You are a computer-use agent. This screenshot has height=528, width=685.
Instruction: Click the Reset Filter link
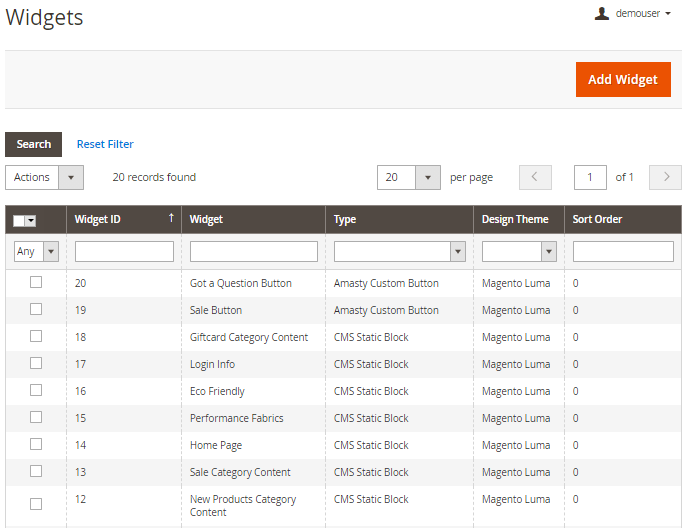pyautogui.click(x=105, y=144)
